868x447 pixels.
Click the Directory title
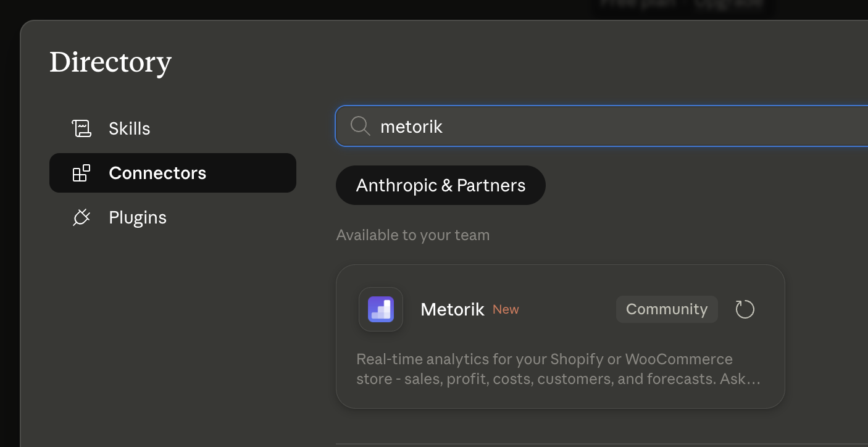click(x=111, y=62)
